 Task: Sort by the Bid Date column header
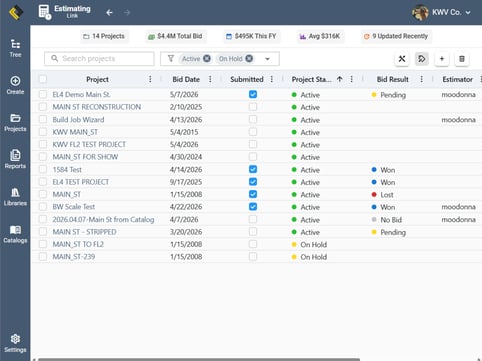(x=186, y=79)
